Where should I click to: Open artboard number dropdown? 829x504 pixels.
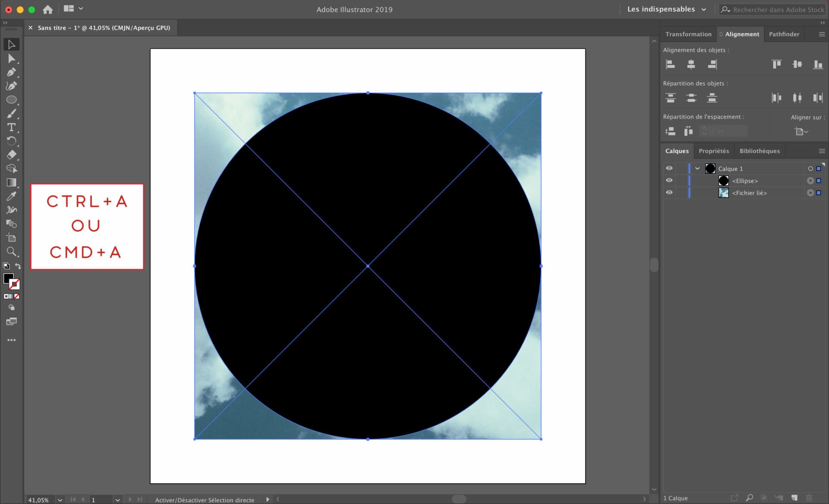coord(117,500)
